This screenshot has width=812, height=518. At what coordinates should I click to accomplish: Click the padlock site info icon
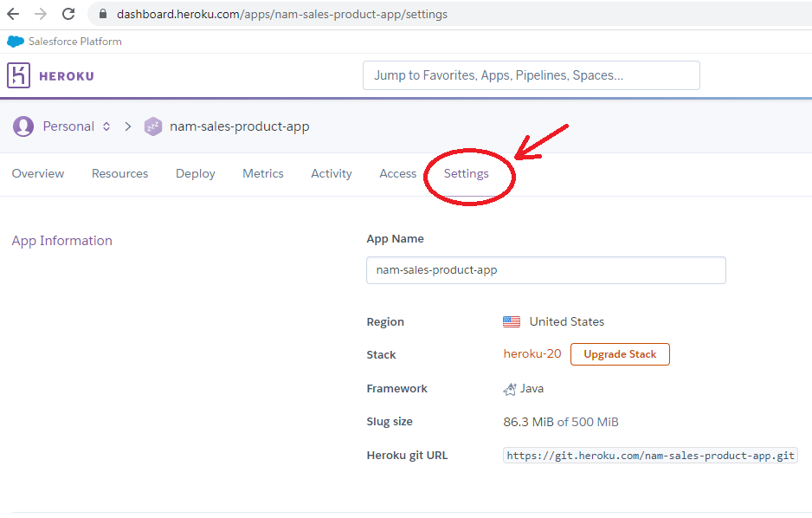point(103,14)
